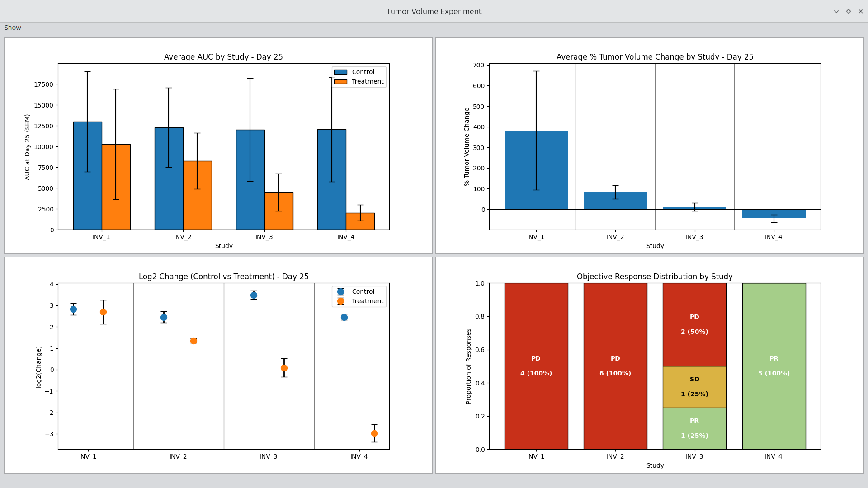The width and height of the screenshot is (868, 488).
Task: Click the Treatment marker in Log2 chart legend
Action: tap(340, 301)
